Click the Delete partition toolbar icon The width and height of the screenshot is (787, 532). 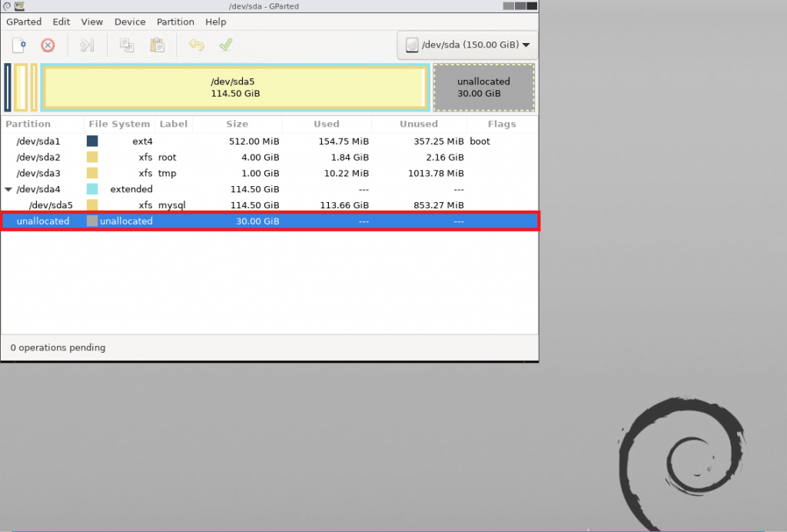tap(48, 45)
